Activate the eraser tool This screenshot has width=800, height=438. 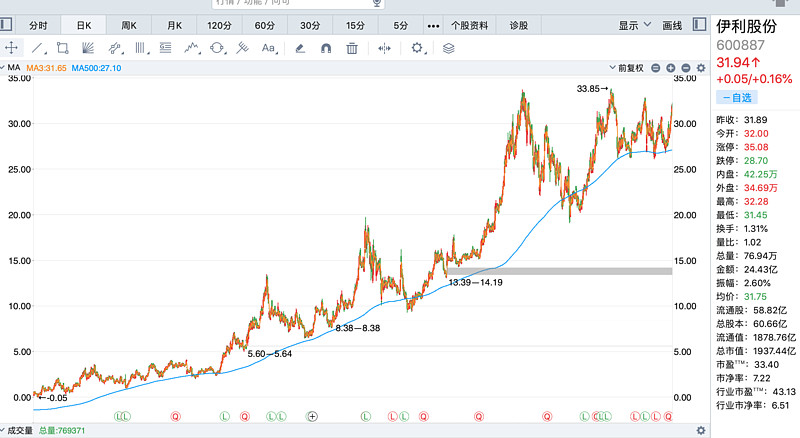(x=300, y=47)
